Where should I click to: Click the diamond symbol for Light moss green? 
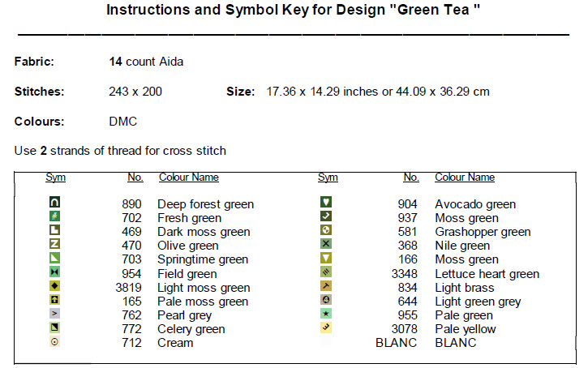click(55, 286)
